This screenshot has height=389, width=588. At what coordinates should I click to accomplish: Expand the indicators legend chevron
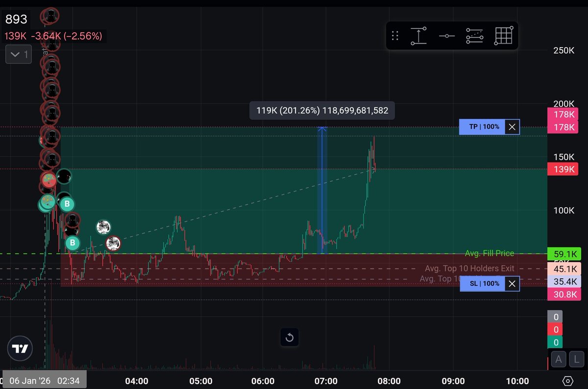[x=19, y=54]
